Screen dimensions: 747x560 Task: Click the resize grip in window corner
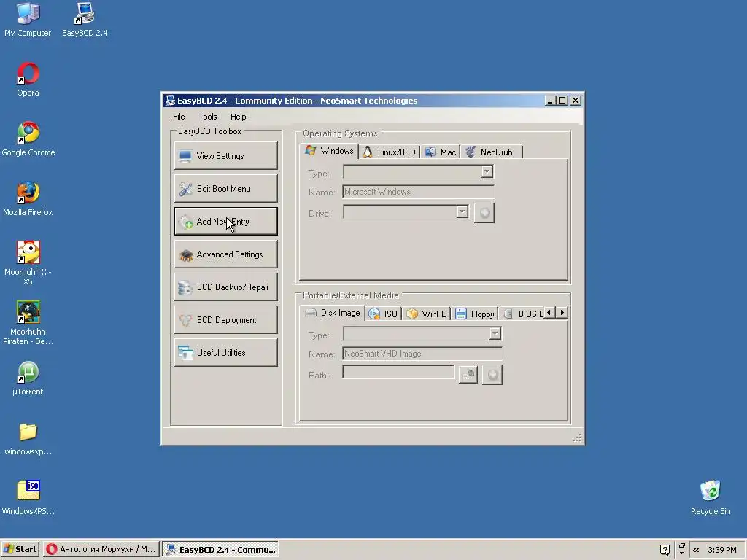[578, 438]
